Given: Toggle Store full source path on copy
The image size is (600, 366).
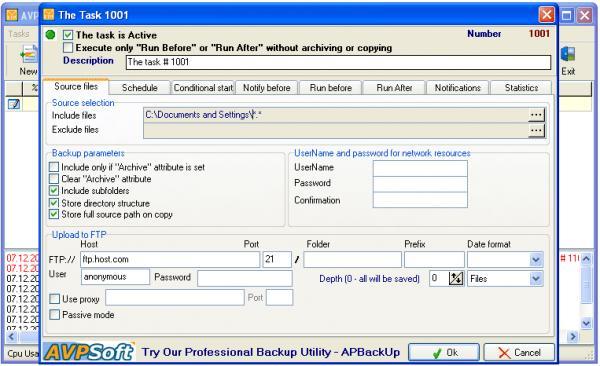Looking at the screenshot, I should point(54,214).
